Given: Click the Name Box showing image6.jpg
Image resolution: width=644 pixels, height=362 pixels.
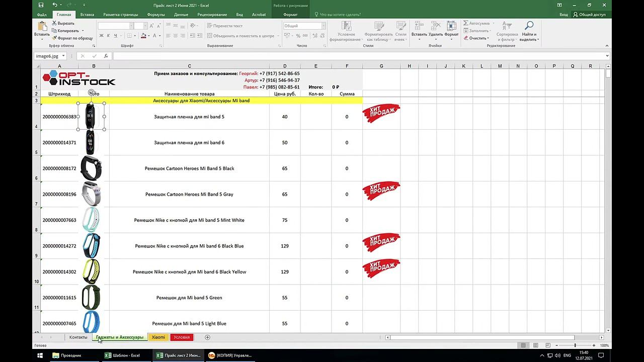Looking at the screenshot, I should tap(50, 56).
